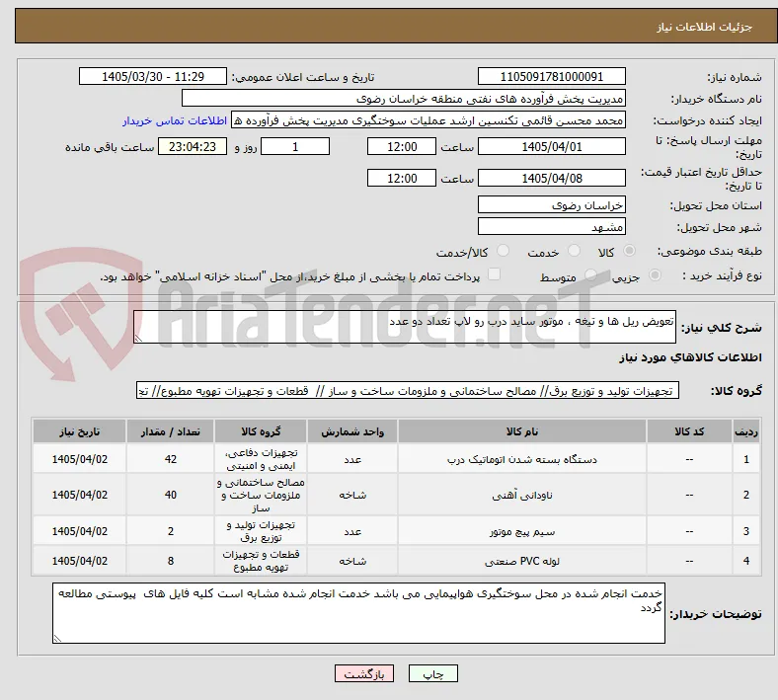Click item سیم پیچ موتور
Image resolution: width=778 pixels, height=700 pixels.
[x=522, y=532]
